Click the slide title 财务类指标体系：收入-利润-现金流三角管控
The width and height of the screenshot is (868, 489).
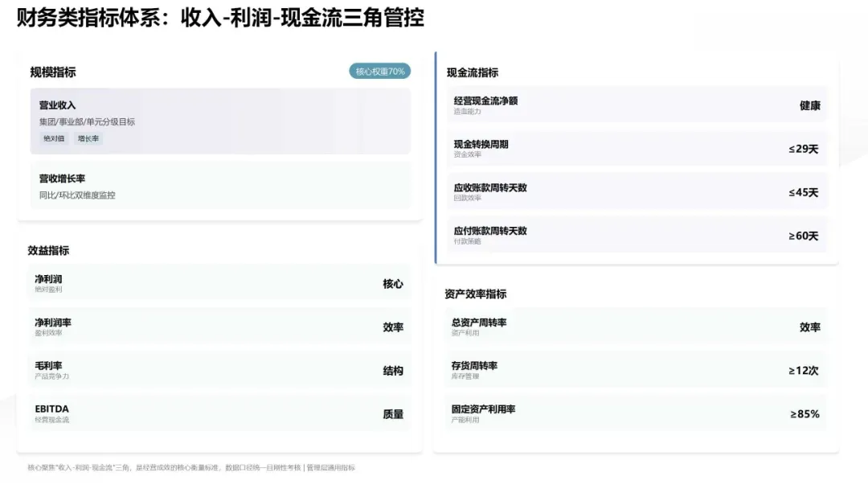(x=220, y=18)
